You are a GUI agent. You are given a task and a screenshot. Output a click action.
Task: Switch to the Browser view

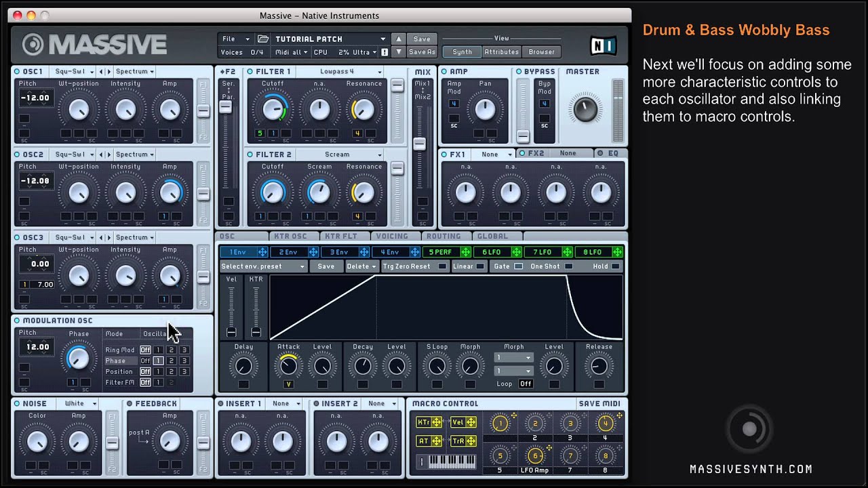coord(541,52)
